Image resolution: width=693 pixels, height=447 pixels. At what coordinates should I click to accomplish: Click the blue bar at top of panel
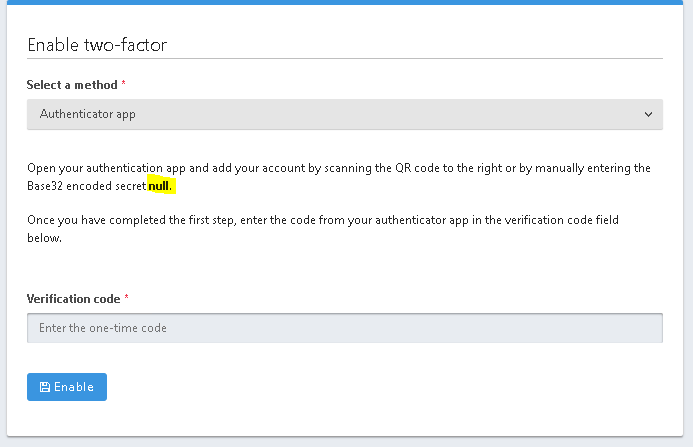point(346,3)
